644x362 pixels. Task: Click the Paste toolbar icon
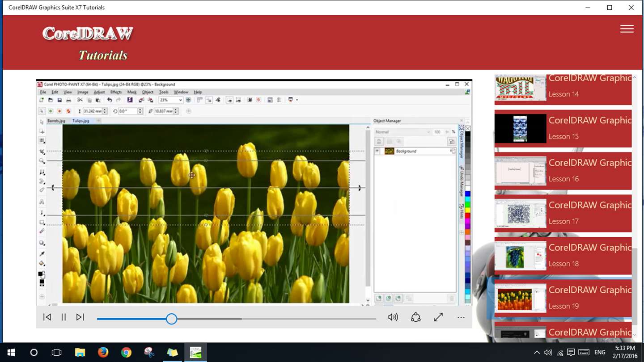(x=98, y=100)
